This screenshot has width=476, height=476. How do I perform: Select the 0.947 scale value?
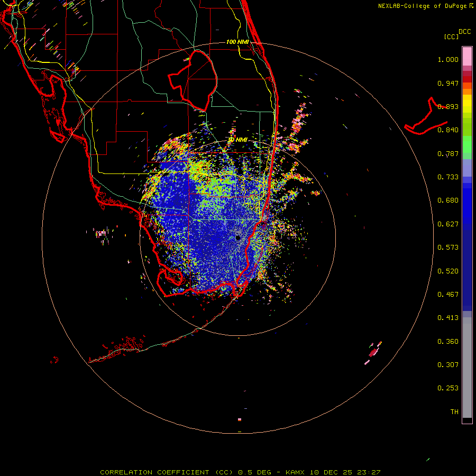pos(448,83)
